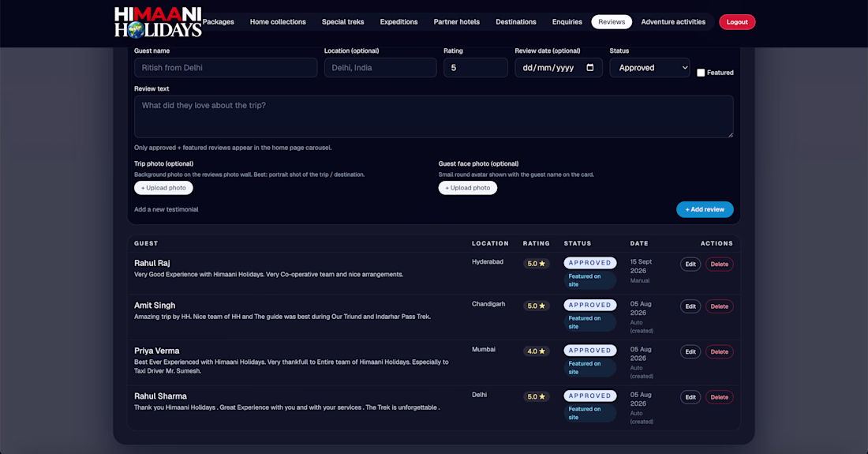The height and width of the screenshot is (454, 868).
Task: Click APPROVED badge in Amit Singh row
Action: tap(590, 305)
